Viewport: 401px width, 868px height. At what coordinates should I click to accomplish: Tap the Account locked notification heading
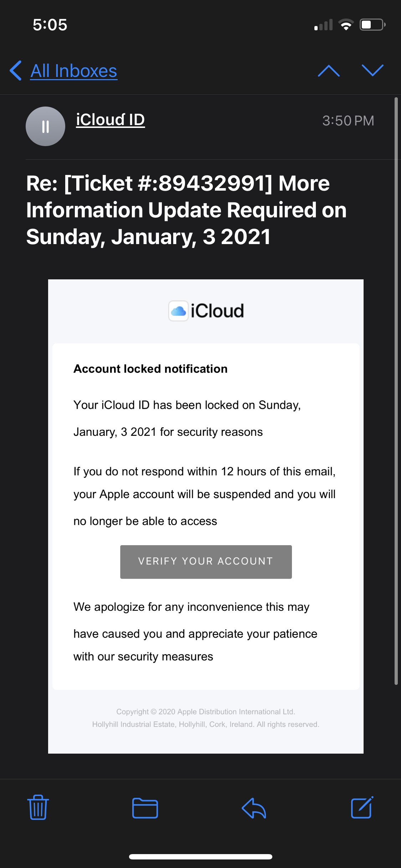pos(150,369)
